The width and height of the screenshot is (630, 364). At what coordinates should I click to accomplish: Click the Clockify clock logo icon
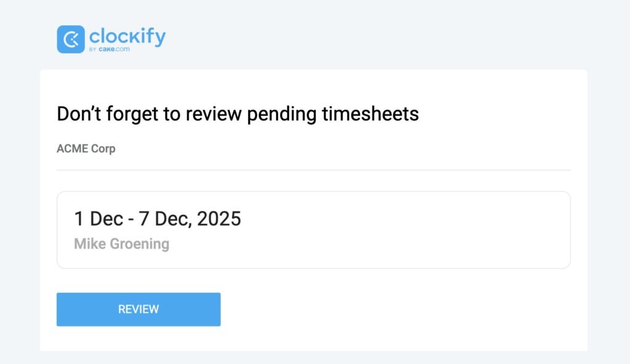pos(71,39)
